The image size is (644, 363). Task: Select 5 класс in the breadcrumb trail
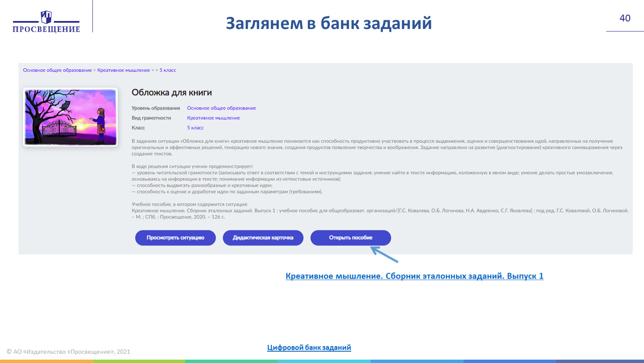pyautogui.click(x=168, y=70)
